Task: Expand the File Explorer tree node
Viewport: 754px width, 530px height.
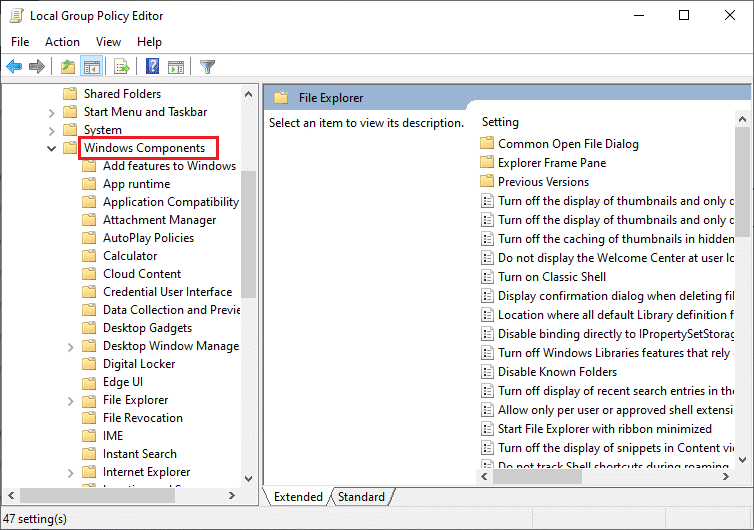Action: [x=71, y=401]
